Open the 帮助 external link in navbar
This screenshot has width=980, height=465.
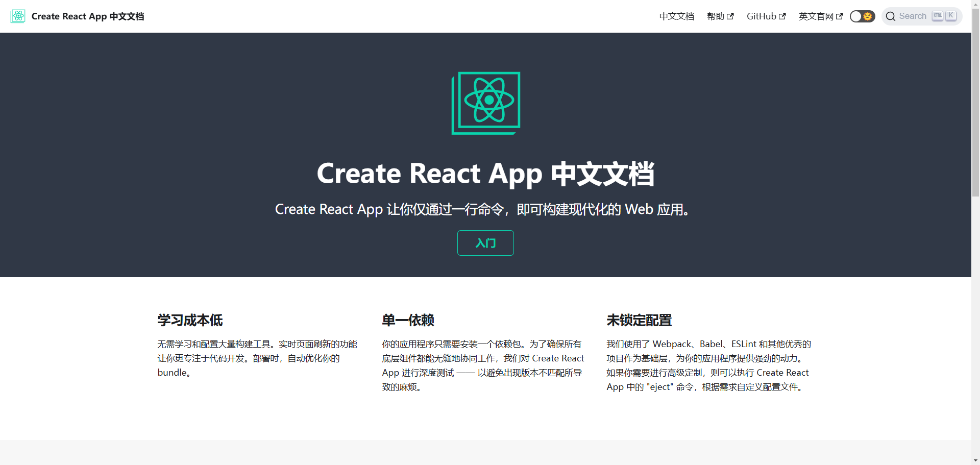tap(720, 16)
